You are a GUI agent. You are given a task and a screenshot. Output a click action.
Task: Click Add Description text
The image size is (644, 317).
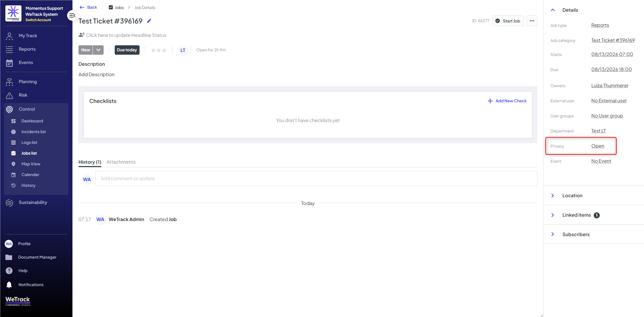pos(97,74)
